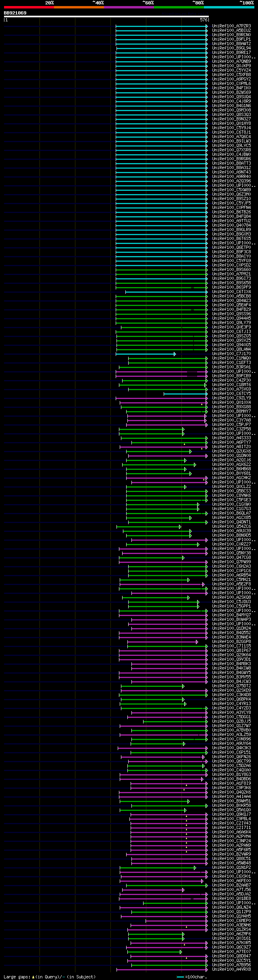258x980 pixels.
Task: Click the green alignment bar for Q1N1P2
Action: coord(158,868)
